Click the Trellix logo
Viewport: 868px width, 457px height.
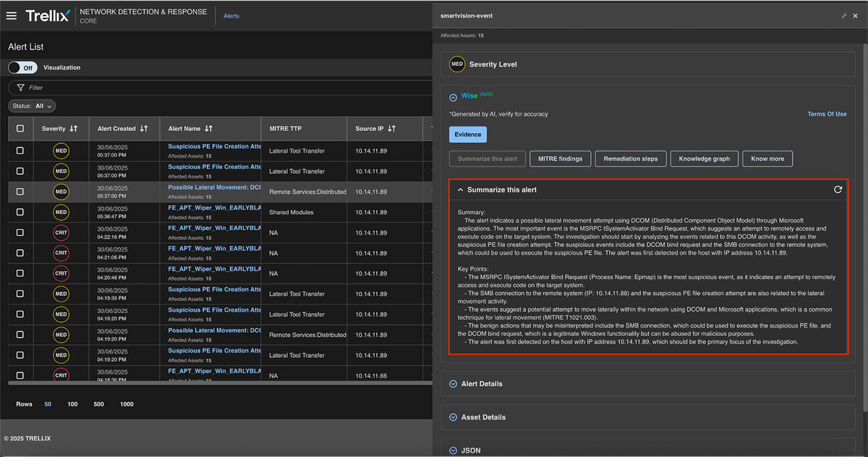(x=47, y=15)
